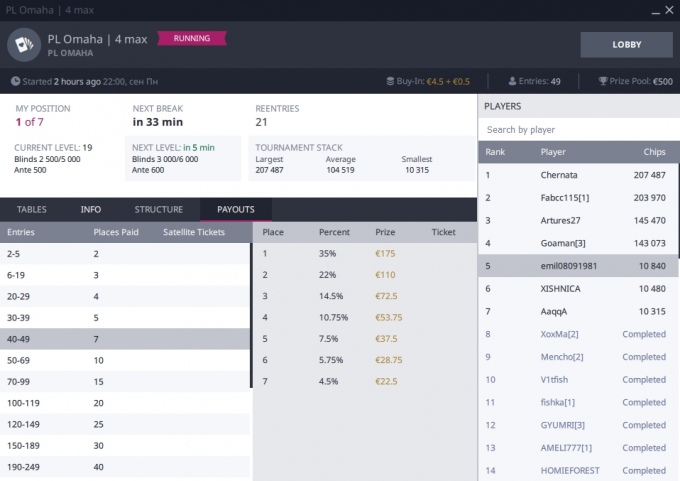The width and height of the screenshot is (680, 481).
Task: Select the PAYOUTS tab
Action: tap(236, 209)
